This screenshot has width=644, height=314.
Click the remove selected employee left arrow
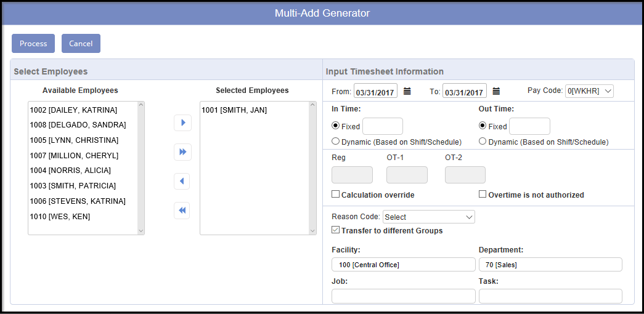coord(182,182)
